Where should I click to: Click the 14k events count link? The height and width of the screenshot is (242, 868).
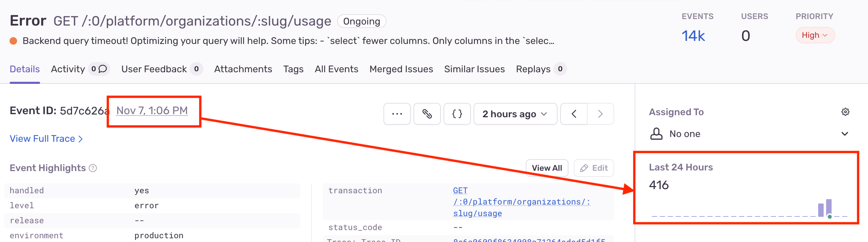(693, 36)
